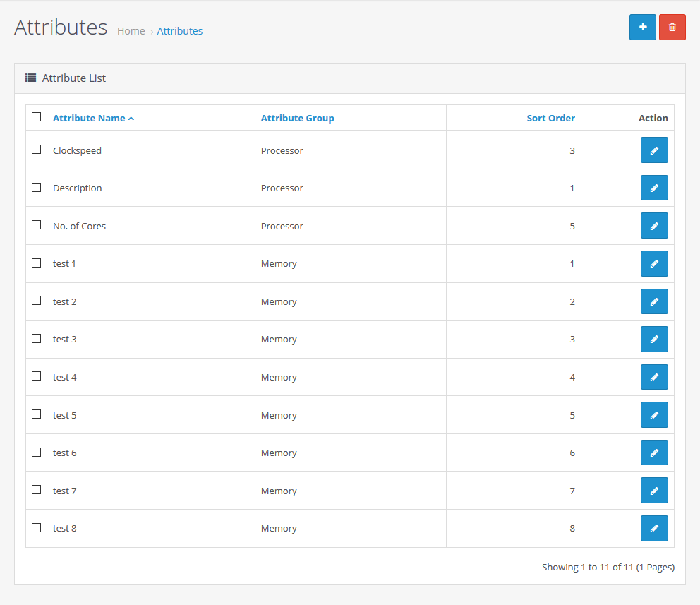The width and height of the screenshot is (700, 605).
Task: Open edit for test 5 attribute
Action: click(x=654, y=415)
